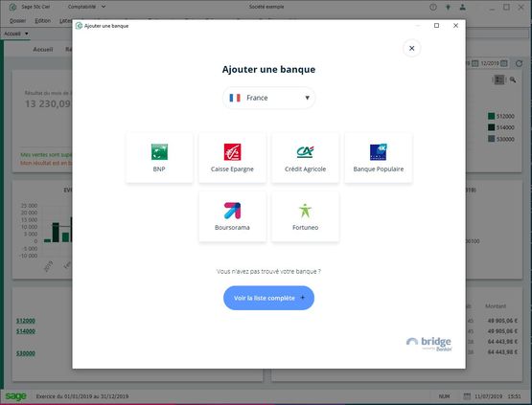
Task: Choose the Boursorama bank card
Action: 232,216
